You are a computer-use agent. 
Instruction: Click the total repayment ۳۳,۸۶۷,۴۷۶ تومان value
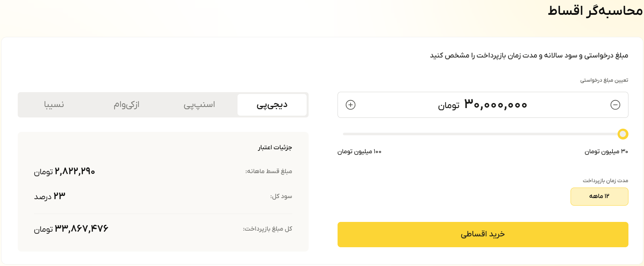(71, 228)
